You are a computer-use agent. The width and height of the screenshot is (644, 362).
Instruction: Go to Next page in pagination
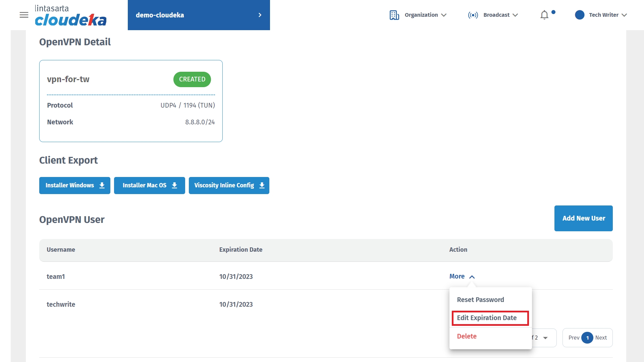click(601, 338)
